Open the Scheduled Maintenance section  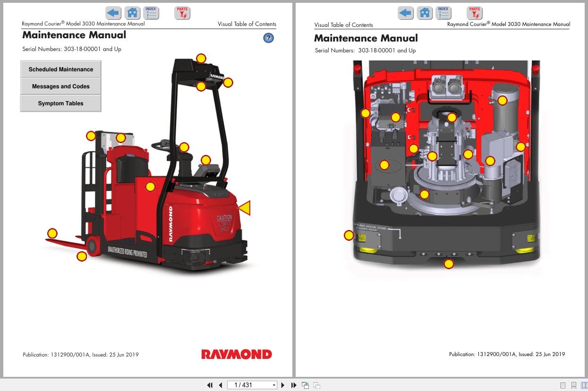click(x=61, y=69)
